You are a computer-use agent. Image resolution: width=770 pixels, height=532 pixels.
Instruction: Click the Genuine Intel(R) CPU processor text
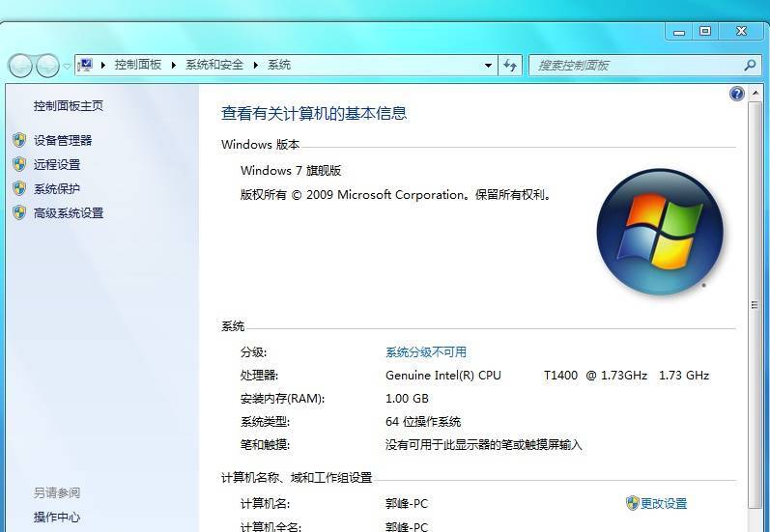442,376
